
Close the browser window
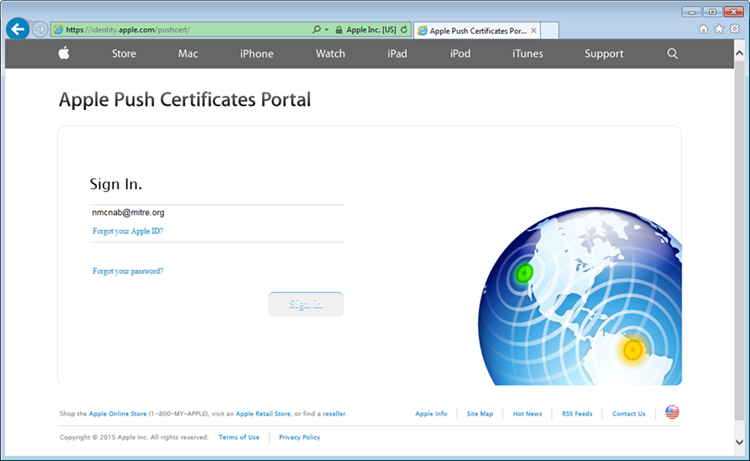tap(733, 12)
